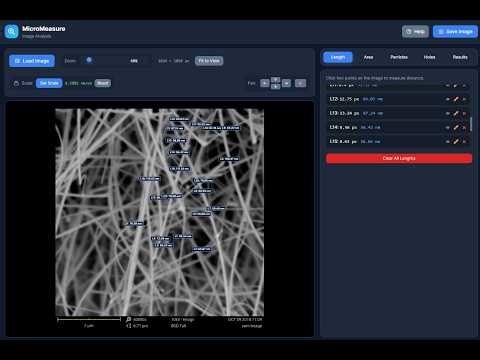Open the Particles tab

(x=399, y=57)
